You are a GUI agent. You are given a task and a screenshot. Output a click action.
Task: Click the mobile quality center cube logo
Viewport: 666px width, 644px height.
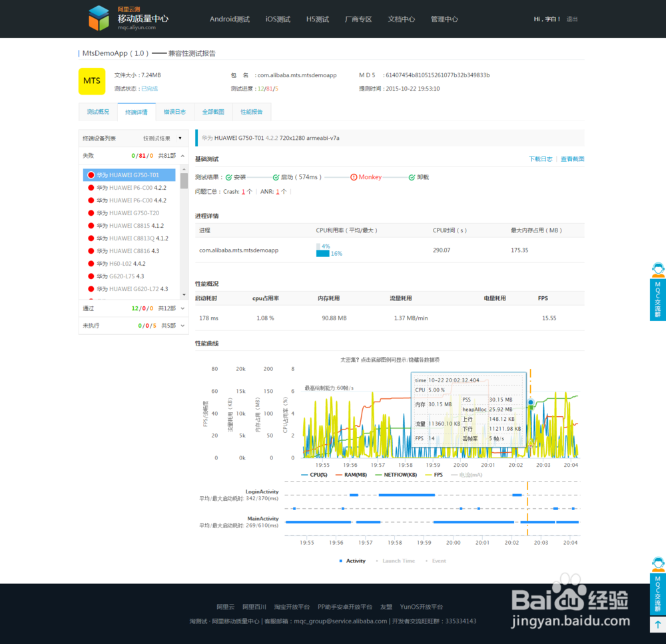(x=99, y=18)
